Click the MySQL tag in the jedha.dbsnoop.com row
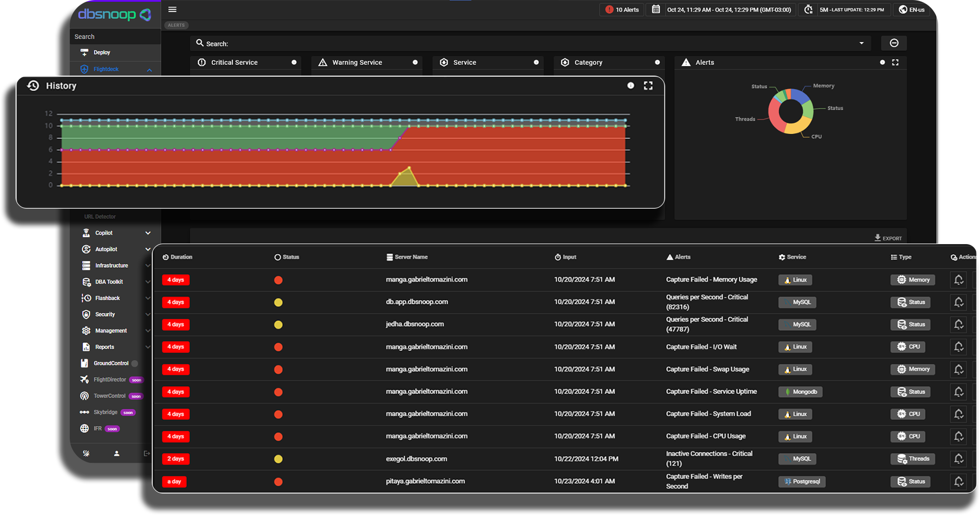The image size is (980, 515). [797, 325]
